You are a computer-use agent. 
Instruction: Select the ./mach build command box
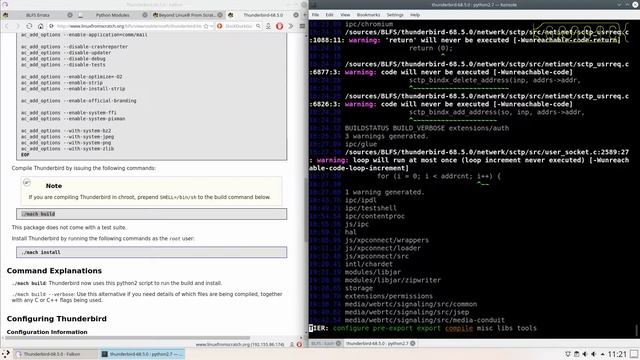(151, 214)
